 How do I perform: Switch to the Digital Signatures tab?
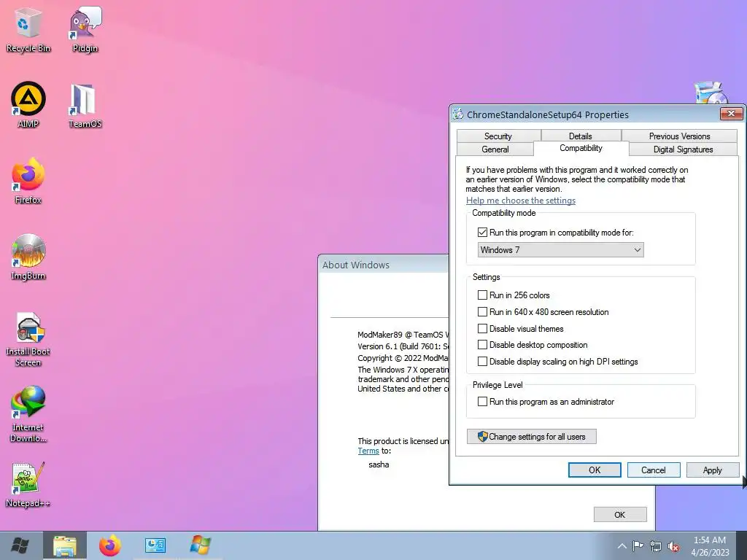683,149
